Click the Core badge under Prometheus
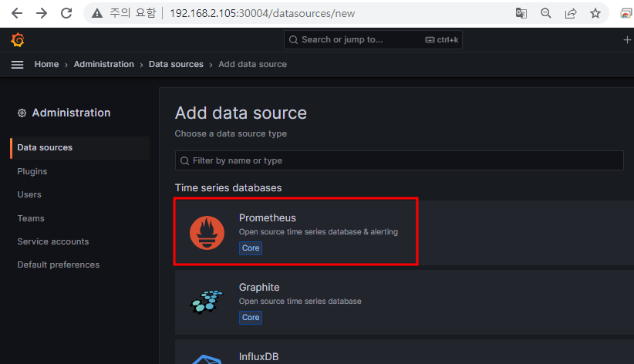 (x=251, y=248)
